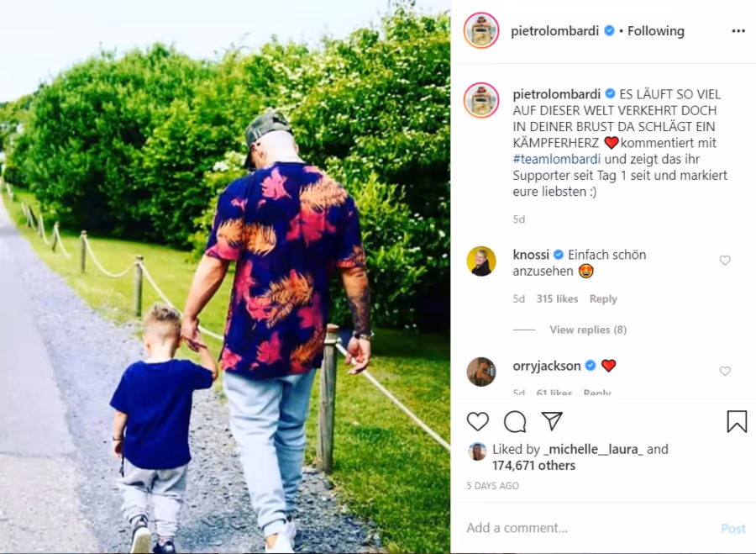Open the father and child photo
The width and height of the screenshot is (756, 554).
click(x=225, y=277)
